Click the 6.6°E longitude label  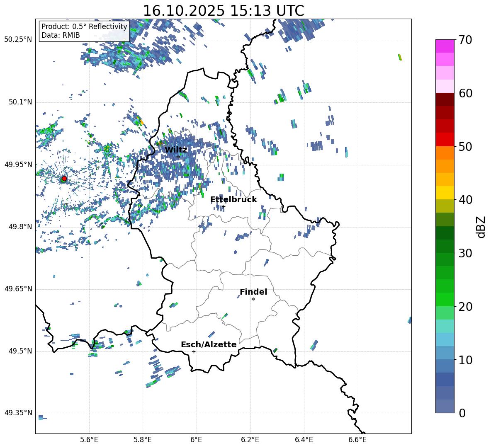357,440
